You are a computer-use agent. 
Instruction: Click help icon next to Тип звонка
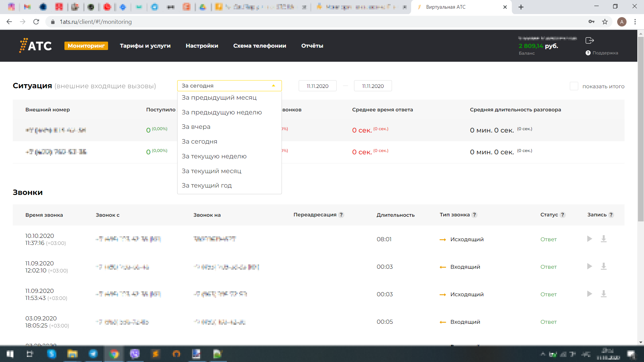coord(474,215)
